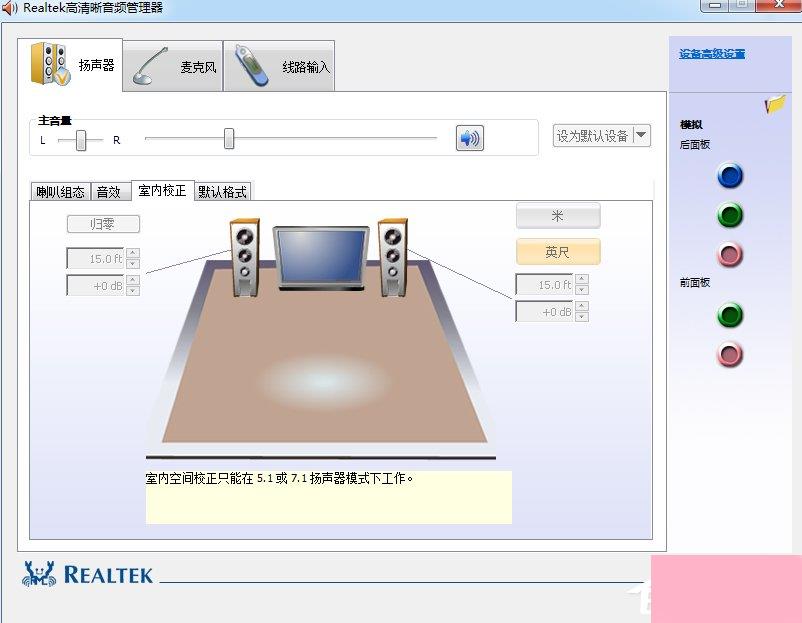Click the green rear panel jack
This screenshot has height=623, width=802.
[730, 215]
